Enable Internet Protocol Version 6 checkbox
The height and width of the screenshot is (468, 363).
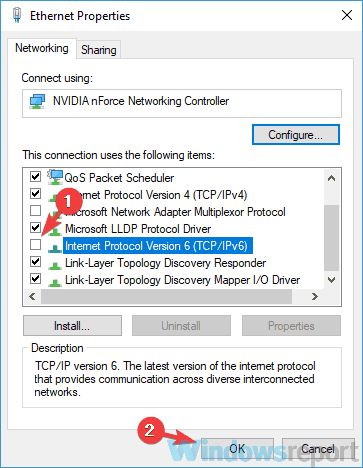pyautogui.click(x=35, y=245)
